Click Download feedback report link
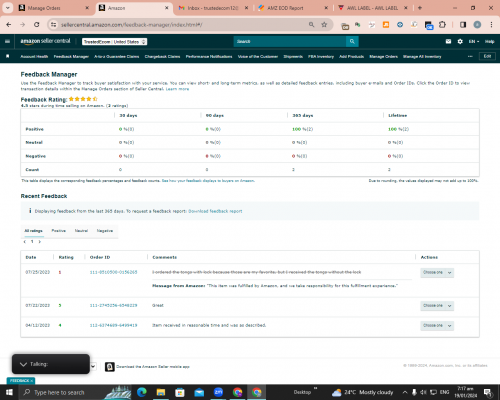 click(x=215, y=211)
